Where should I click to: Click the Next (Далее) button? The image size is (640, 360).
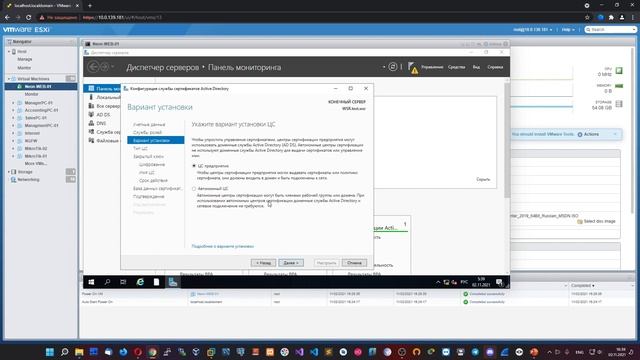click(291, 263)
